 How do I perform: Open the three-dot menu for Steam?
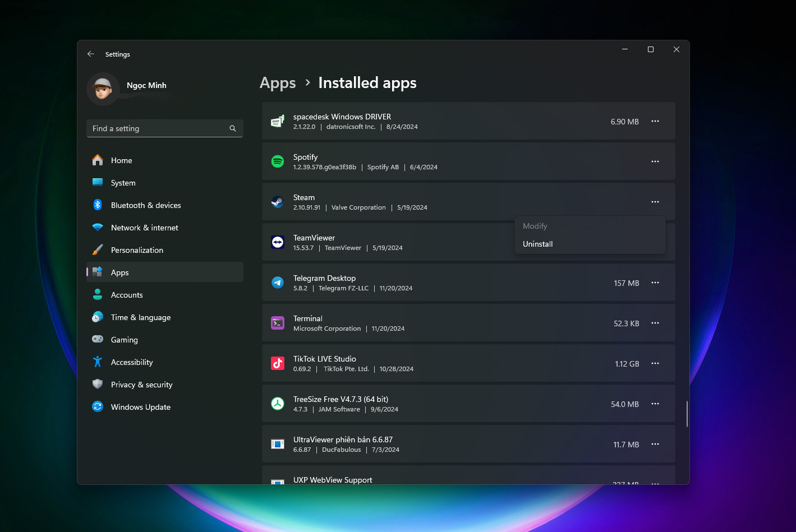pyautogui.click(x=655, y=202)
